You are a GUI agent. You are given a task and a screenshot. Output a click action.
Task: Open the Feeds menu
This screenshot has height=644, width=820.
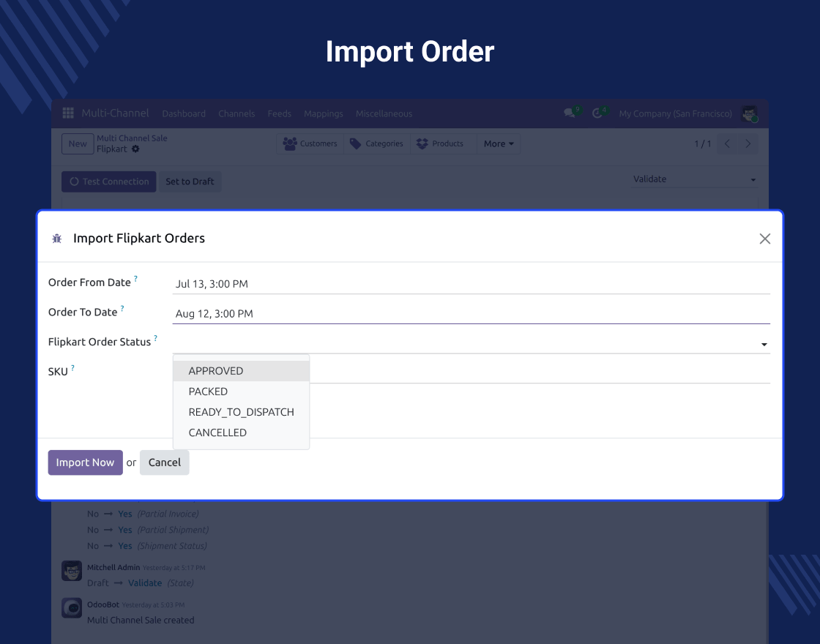[279, 113]
